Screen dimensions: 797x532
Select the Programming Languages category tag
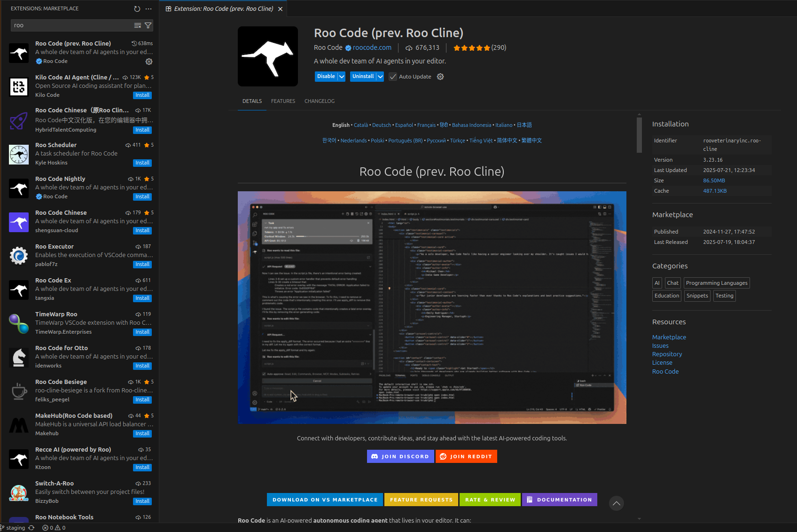point(716,283)
